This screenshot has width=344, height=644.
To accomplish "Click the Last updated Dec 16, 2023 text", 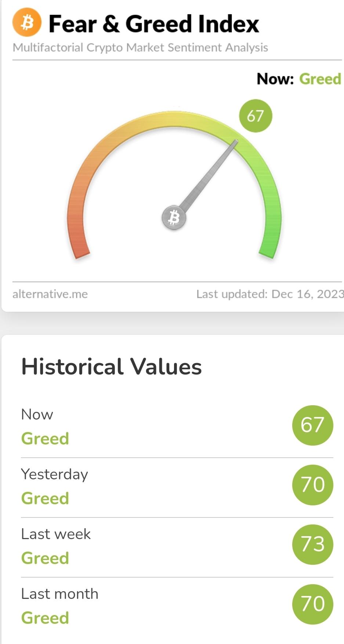I will [270, 294].
